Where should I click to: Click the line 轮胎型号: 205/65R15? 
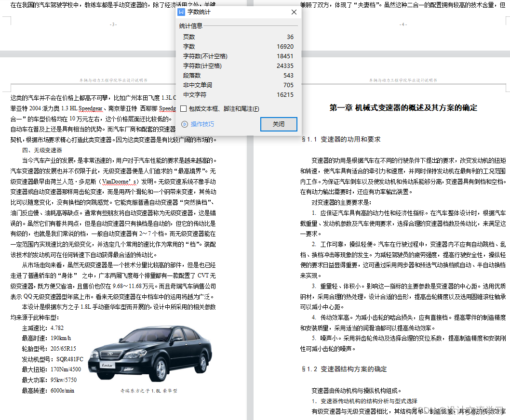(49, 349)
